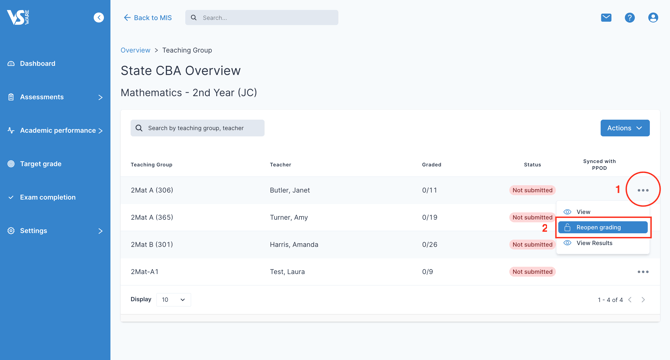Click Not submitted badge for Harris, Amanda
670x360 pixels.
click(532, 244)
